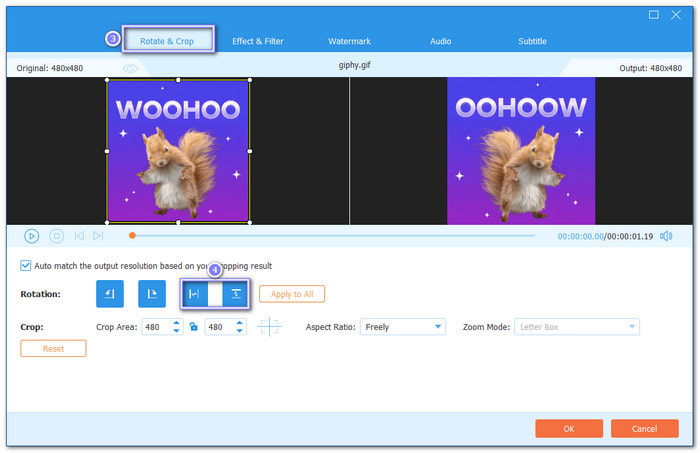This screenshot has height=453, width=700.
Task: Switch to the Effect & Filter tab
Action: pos(258,41)
